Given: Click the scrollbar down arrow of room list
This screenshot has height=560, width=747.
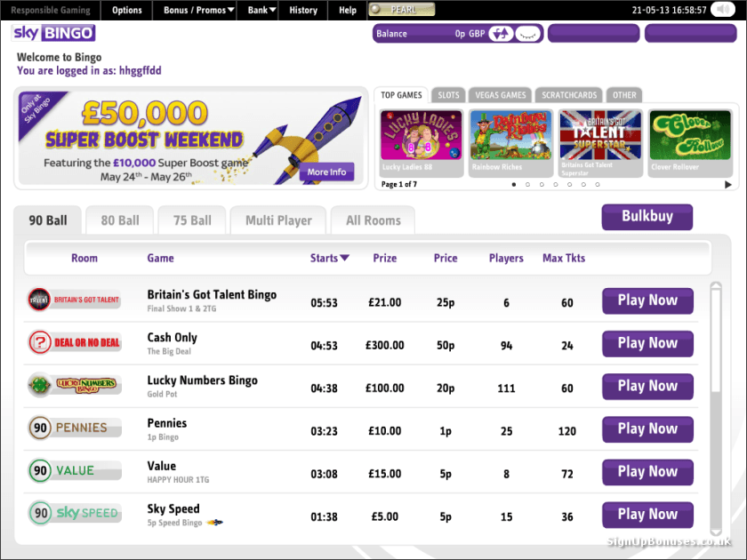Looking at the screenshot, I should 716,532.
